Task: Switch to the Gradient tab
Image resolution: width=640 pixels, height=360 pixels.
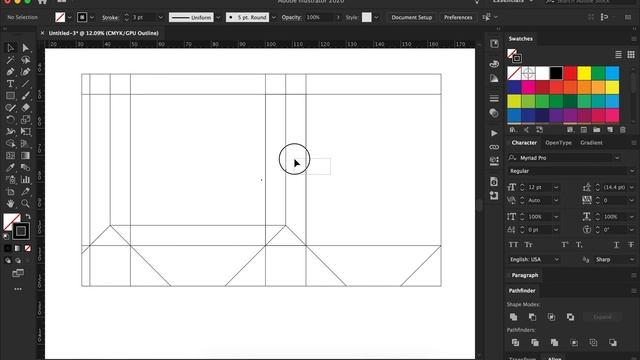Action: (591, 143)
